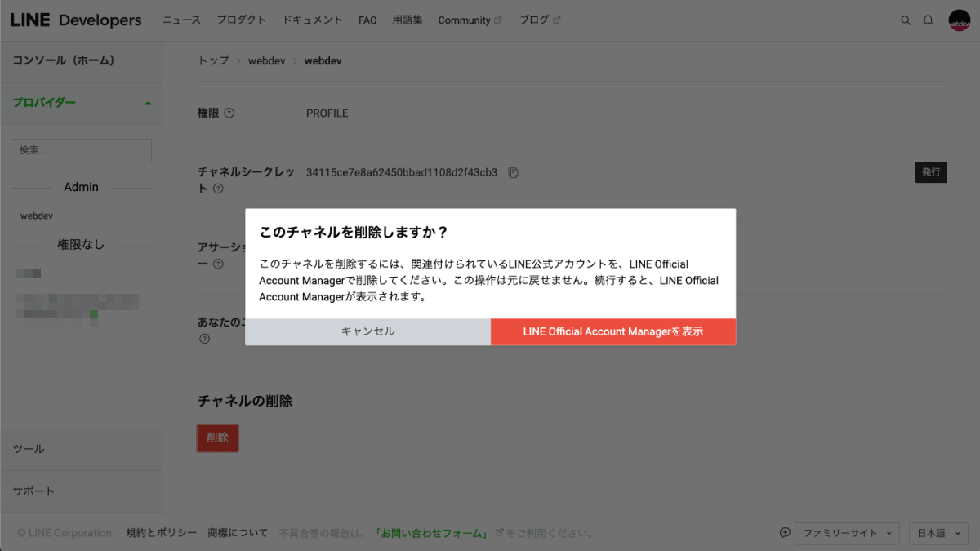Open サポート in sidebar
The height and width of the screenshot is (551, 980).
click(82, 491)
